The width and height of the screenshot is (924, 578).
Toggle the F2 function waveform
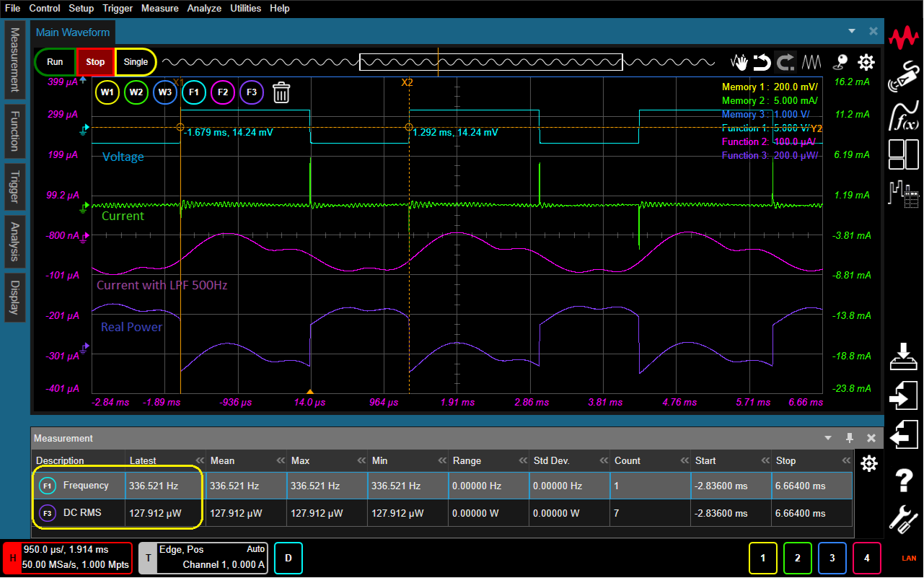(223, 92)
